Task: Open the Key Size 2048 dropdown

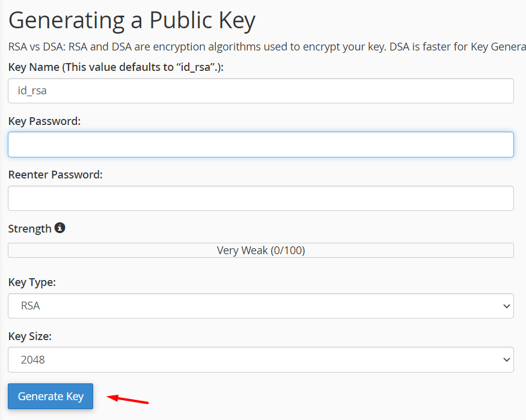Action: coord(261,360)
